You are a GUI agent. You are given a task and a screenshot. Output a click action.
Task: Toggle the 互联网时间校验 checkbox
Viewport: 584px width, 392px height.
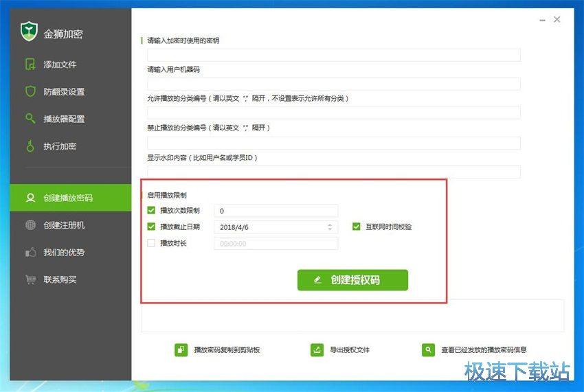[357, 227]
